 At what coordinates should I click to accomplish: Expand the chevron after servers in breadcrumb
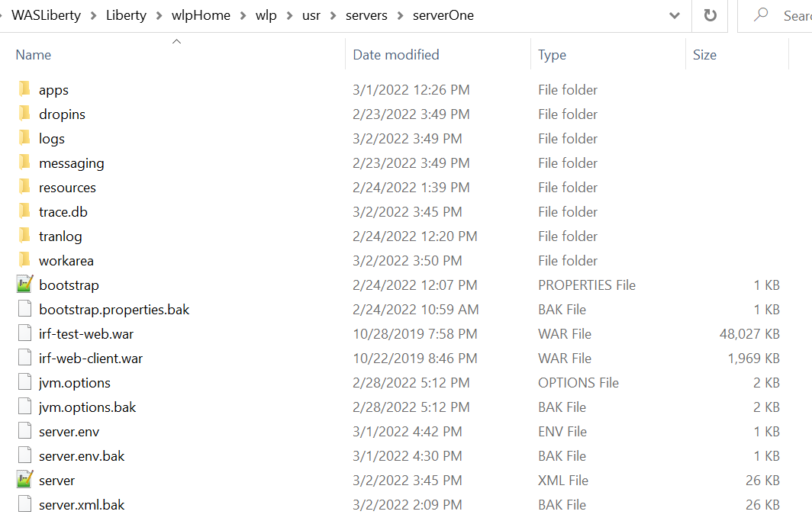click(x=400, y=16)
